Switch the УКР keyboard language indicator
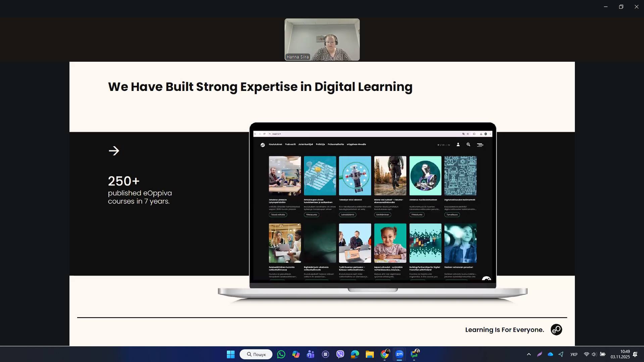This screenshot has width=644, height=362. click(x=574, y=354)
